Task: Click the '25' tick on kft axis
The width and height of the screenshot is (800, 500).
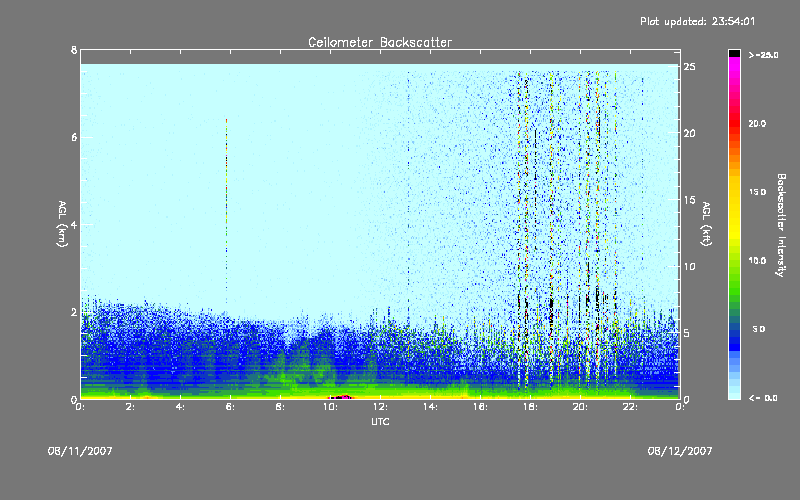Action: [x=689, y=67]
